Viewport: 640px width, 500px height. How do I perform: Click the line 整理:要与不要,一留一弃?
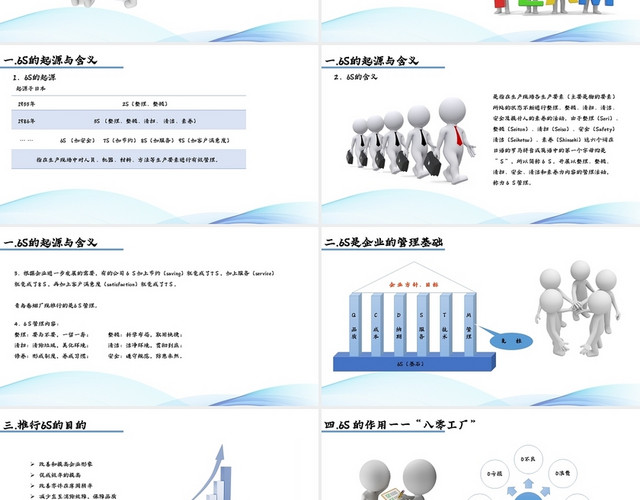pyautogui.click(x=52, y=334)
